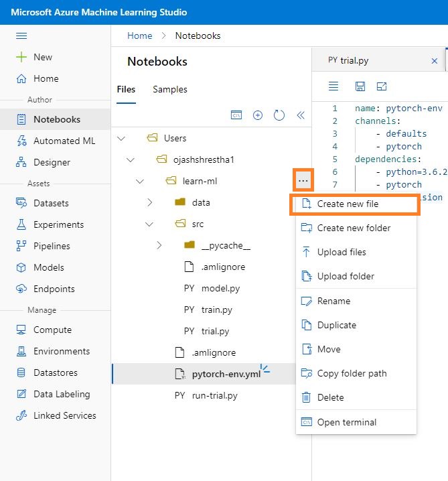
Task: Select Create new file menu option
Action: pos(348,204)
